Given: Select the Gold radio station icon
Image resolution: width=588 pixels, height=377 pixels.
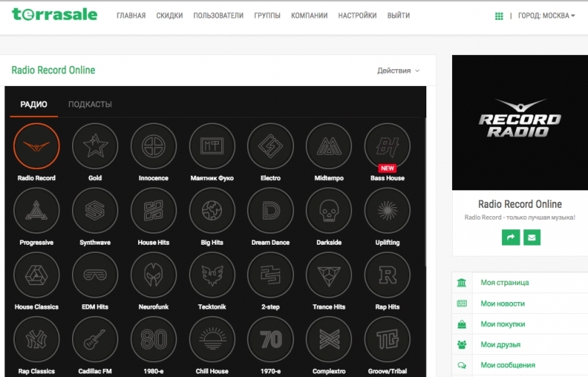Looking at the screenshot, I should (x=95, y=146).
